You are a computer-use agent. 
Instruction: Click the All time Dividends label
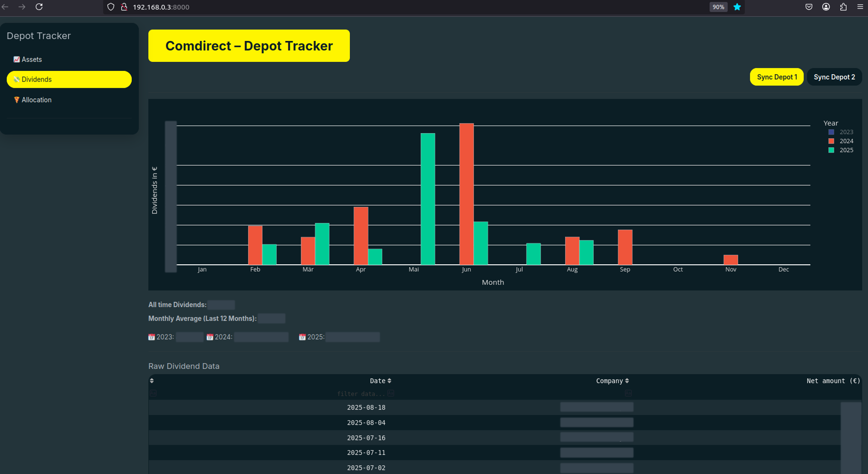tap(177, 305)
